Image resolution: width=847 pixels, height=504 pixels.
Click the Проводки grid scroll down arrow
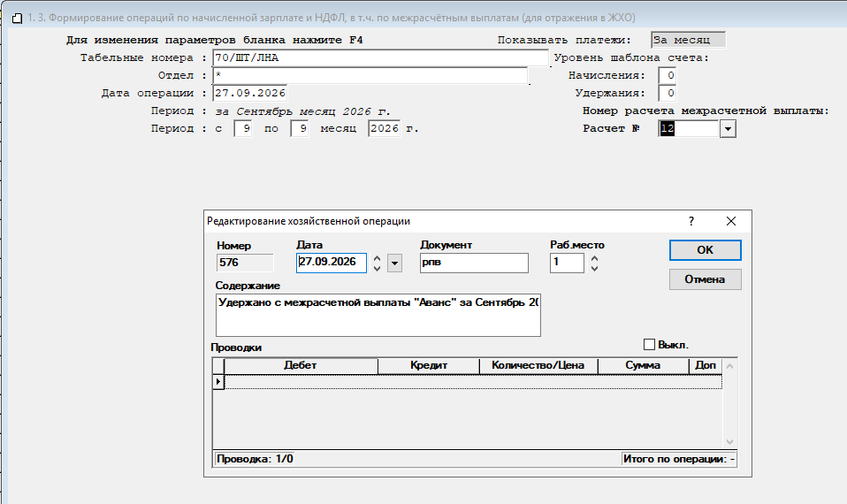point(729,442)
